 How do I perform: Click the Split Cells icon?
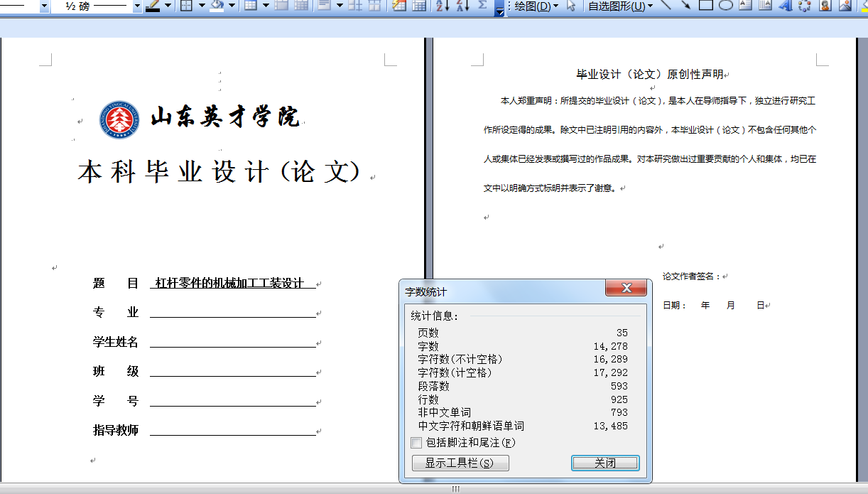pos(301,6)
